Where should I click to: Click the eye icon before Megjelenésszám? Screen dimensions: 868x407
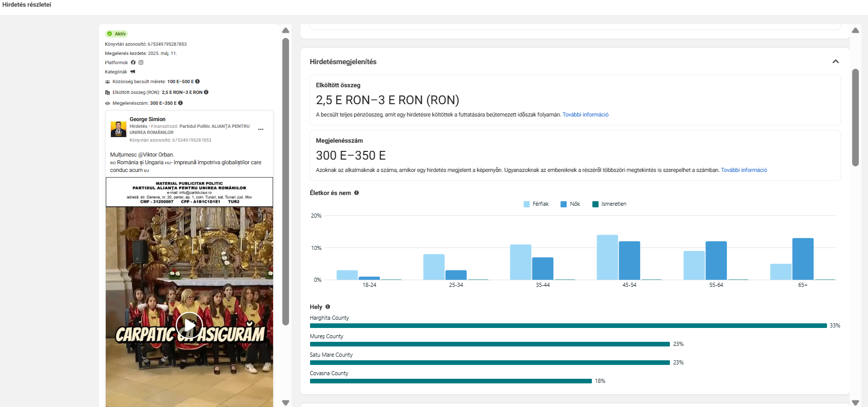(108, 103)
